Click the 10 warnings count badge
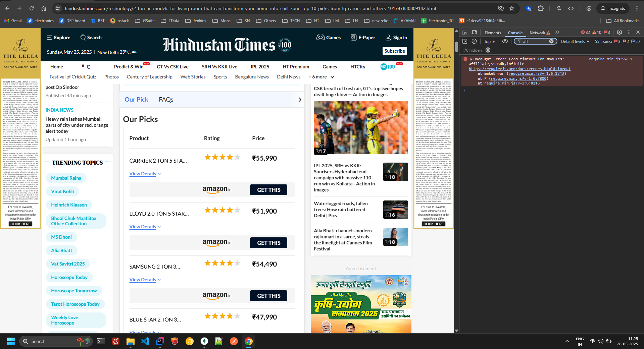644x349 pixels. click(x=597, y=33)
